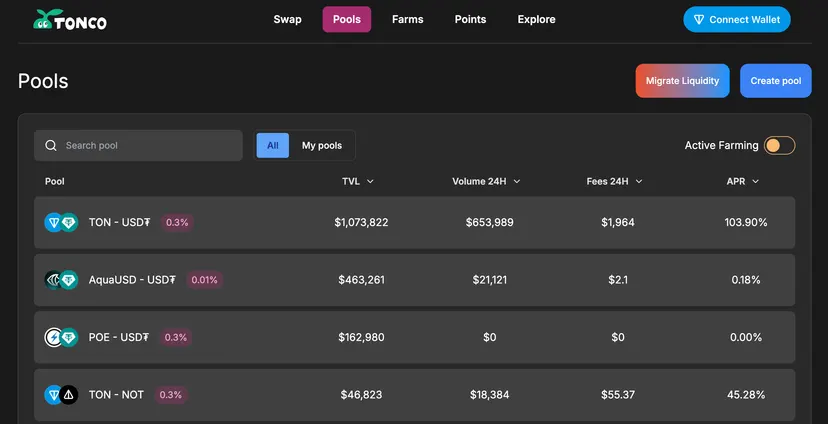Go to the Farms page

(408, 20)
